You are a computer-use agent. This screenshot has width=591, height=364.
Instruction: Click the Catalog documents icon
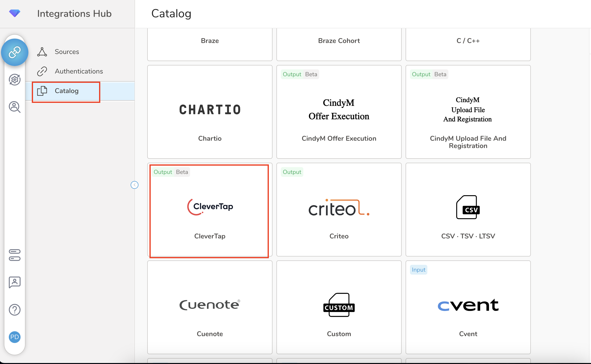[42, 91]
